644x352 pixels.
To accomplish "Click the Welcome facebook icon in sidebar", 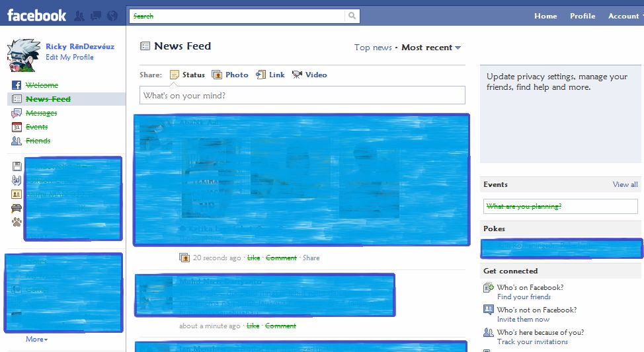I will click(17, 85).
